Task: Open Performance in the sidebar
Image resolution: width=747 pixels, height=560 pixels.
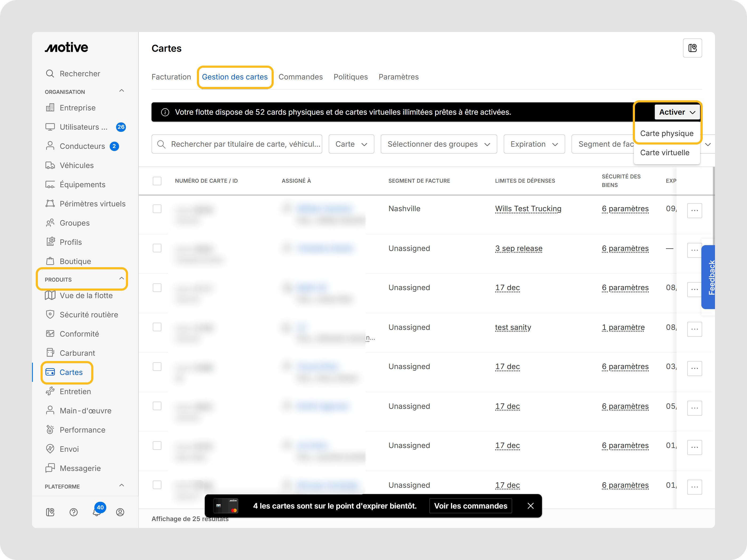Action: [75, 430]
